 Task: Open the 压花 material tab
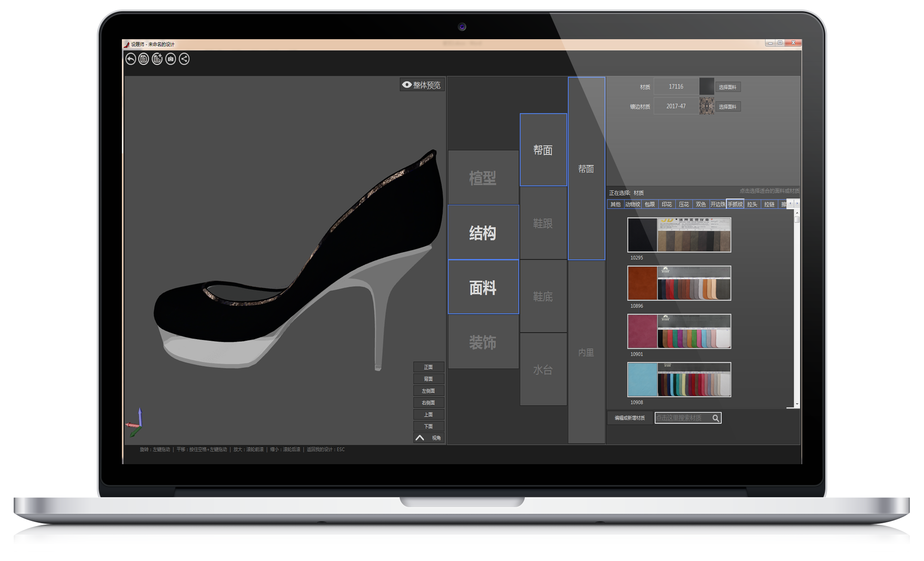coord(684,204)
